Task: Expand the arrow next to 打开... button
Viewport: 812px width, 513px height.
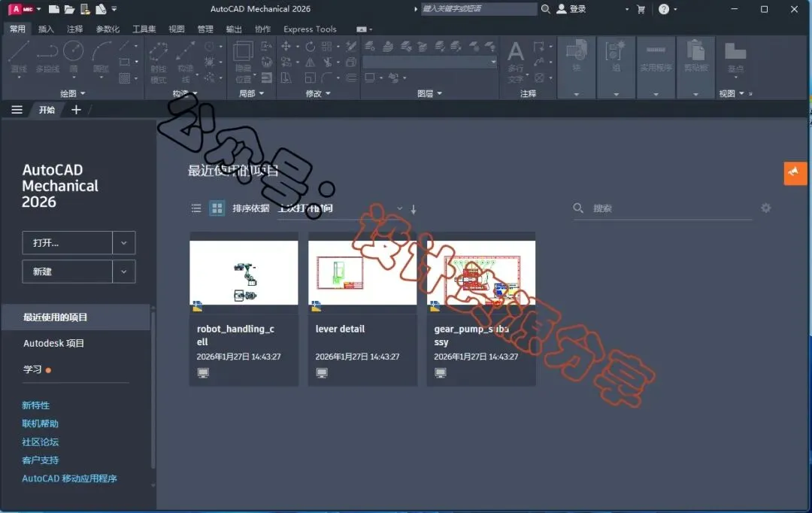Action: 124,242
